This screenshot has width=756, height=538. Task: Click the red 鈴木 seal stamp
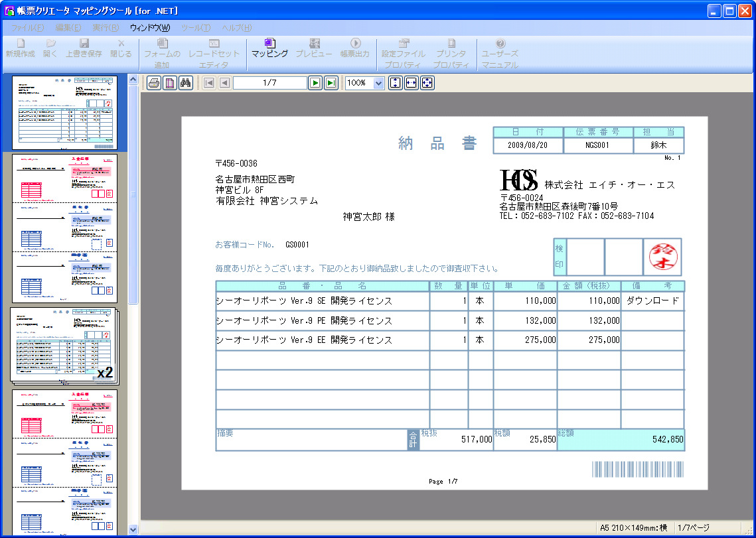click(x=663, y=257)
